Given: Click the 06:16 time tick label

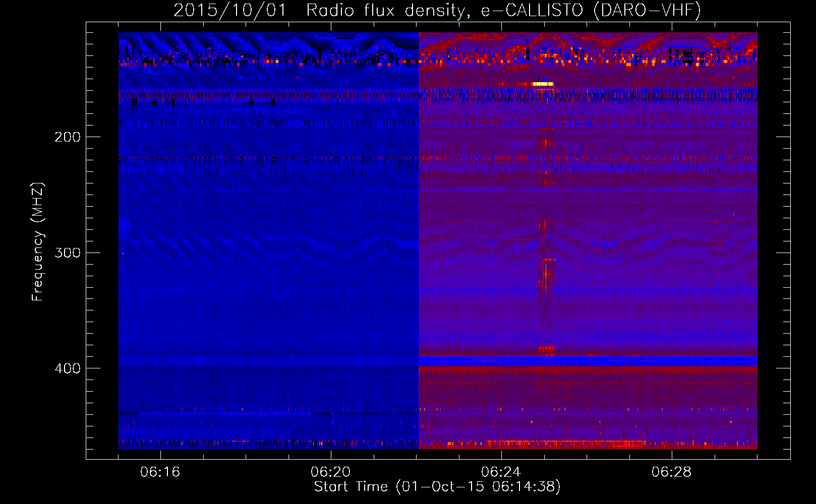Looking at the screenshot, I should tap(160, 472).
